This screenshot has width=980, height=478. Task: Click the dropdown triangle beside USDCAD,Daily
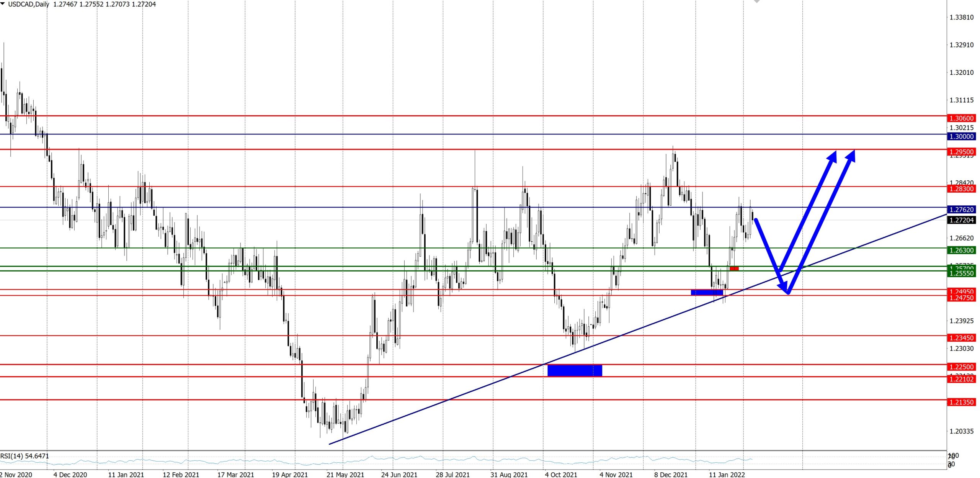[x=3, y=4]
